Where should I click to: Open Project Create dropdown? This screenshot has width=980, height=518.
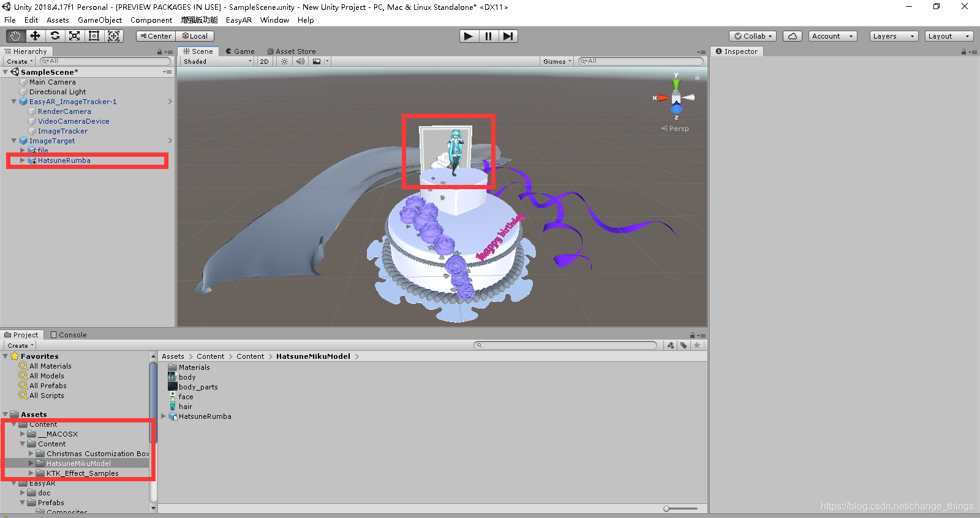coord(20,345)
